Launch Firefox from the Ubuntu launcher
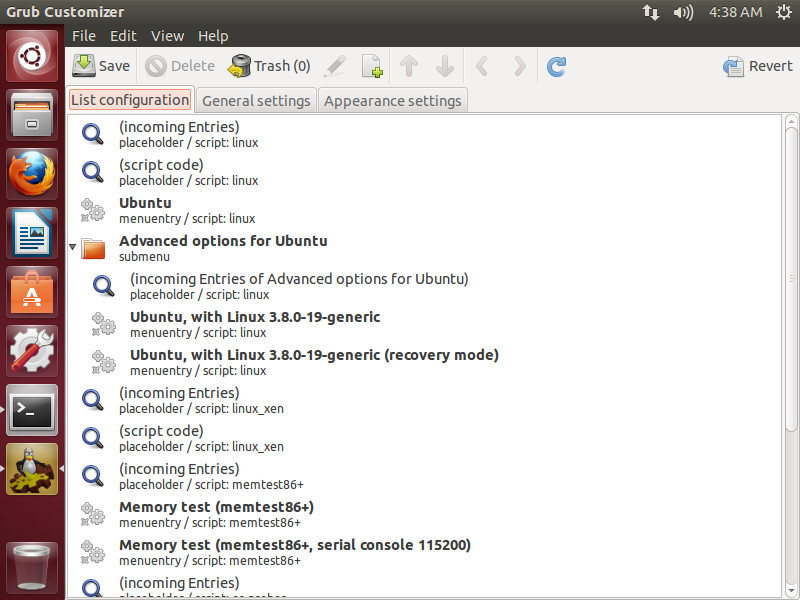Image resolution: width=800 pixels, height=600 pixels. (x=32, y=174)
